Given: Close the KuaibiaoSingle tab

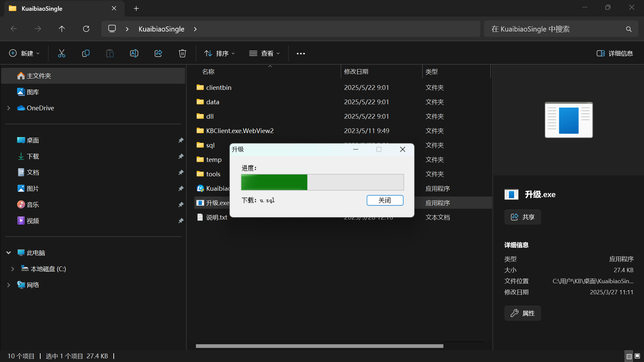Looking at the screenshot, I should pos(114,8).
